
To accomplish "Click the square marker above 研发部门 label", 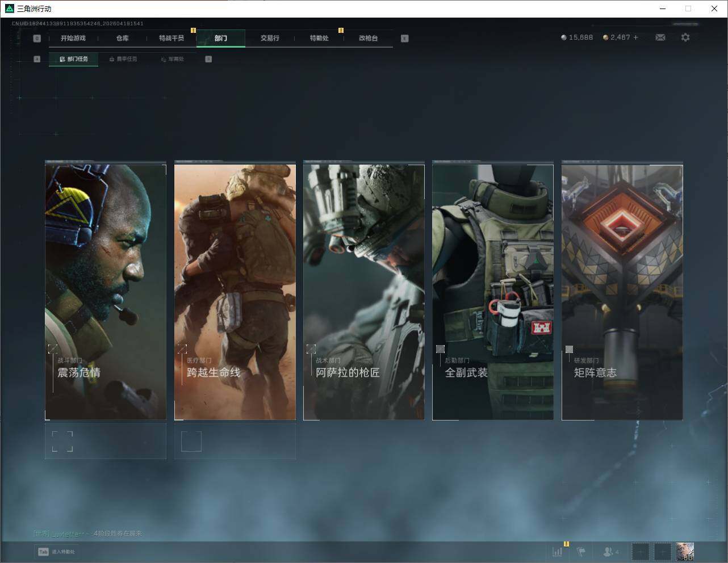I will pyautogui.click(x=569, y=349).
